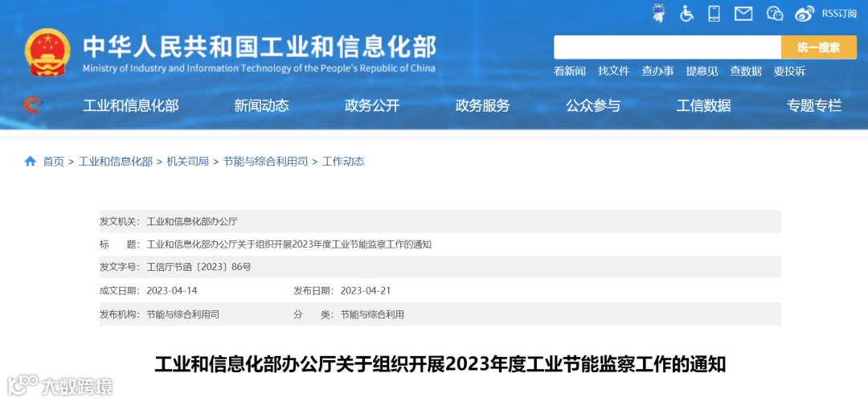Click the ministry name 中华人民共和国工业和信息化部 header
This screenshot has width=868, height=402.
click(x=260, y=47)
